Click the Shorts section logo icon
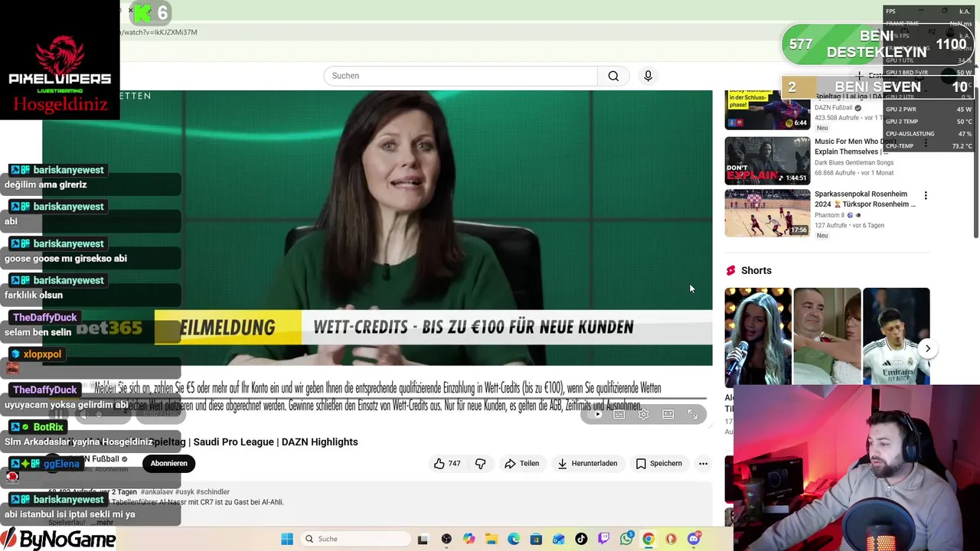Image resolution: width=980 pixels, height=551 pixels. click(x=730, y=270)
